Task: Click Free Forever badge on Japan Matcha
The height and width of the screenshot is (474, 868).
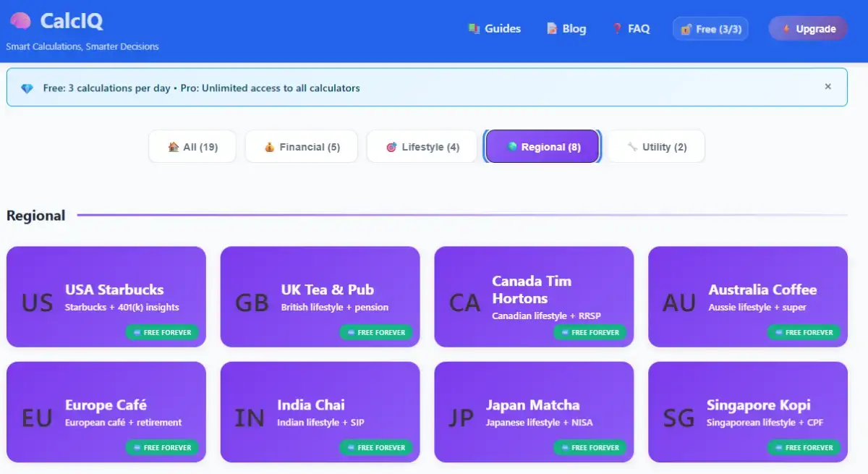Action: click(590, 447)
